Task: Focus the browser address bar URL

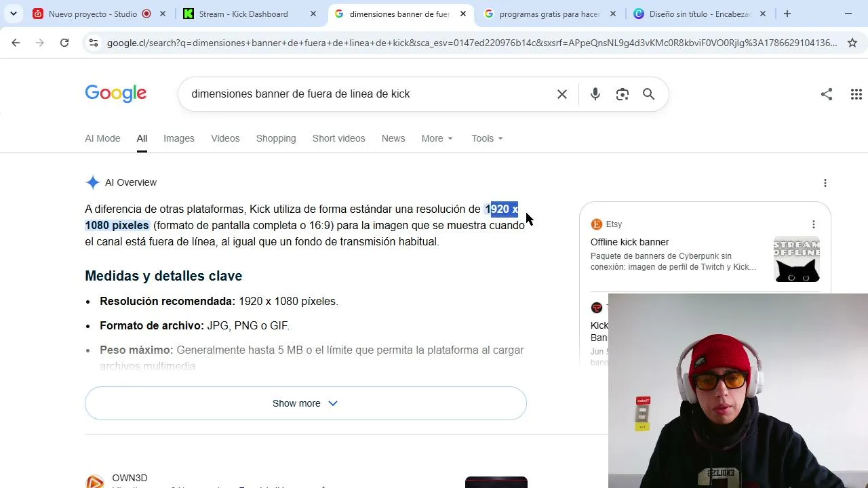Action: tap(472, 43)
